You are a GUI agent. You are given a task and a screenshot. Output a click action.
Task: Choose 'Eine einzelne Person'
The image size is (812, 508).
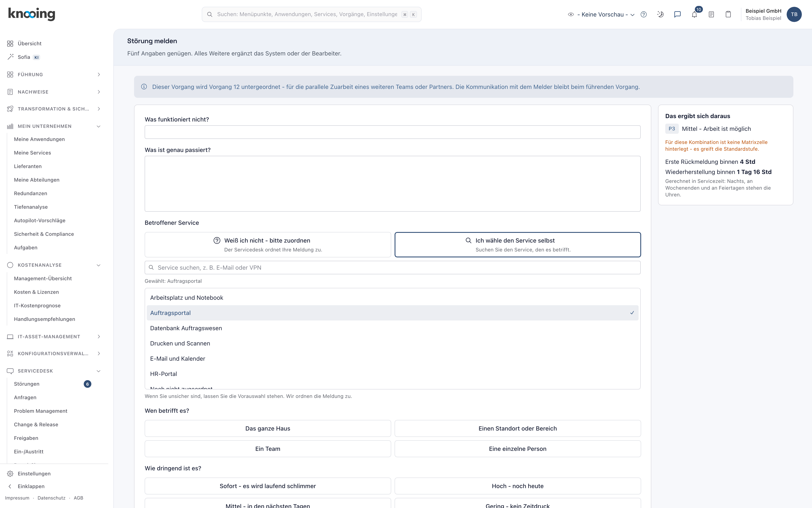click(517, 449)
